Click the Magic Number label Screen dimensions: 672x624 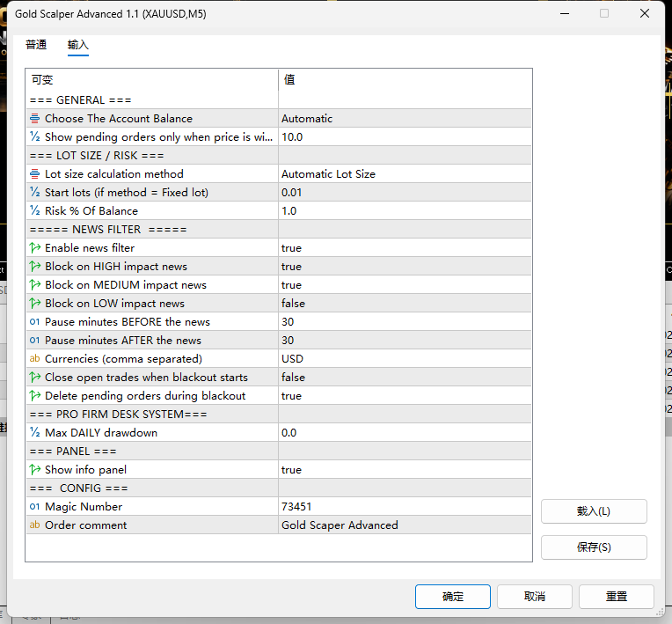[84, 506]
